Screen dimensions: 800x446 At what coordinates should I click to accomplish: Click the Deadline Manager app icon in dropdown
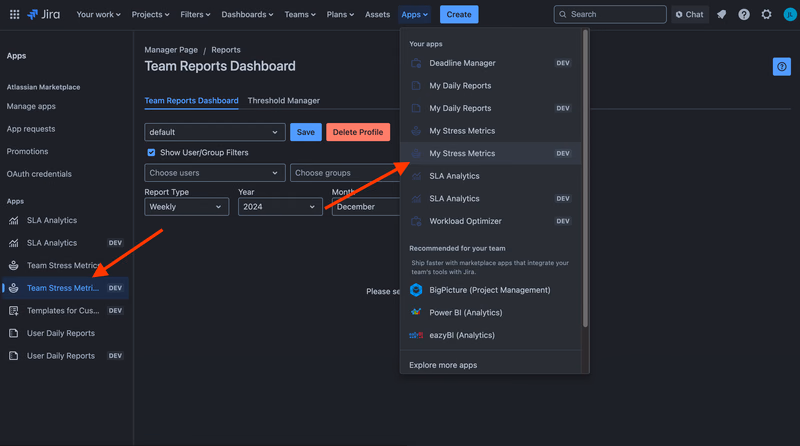coord(416,63)
